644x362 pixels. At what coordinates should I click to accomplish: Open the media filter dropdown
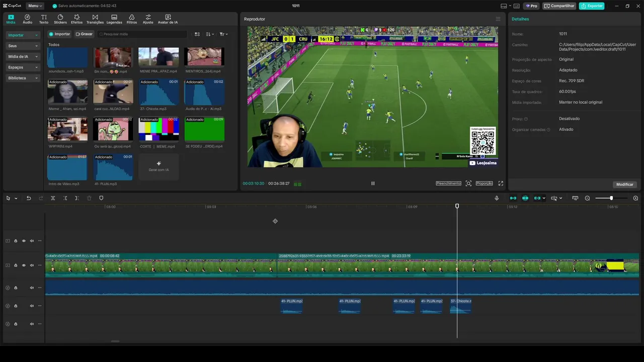tap(223, 34)
